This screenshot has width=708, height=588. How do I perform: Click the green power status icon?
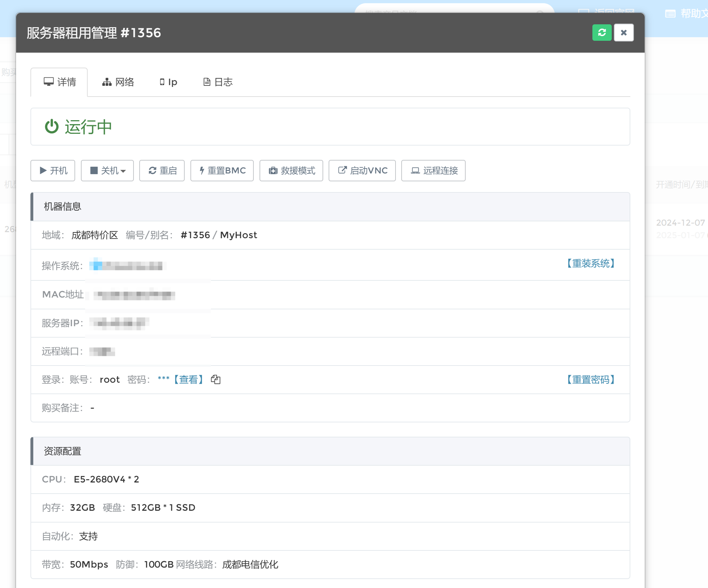tap(52, 127)
